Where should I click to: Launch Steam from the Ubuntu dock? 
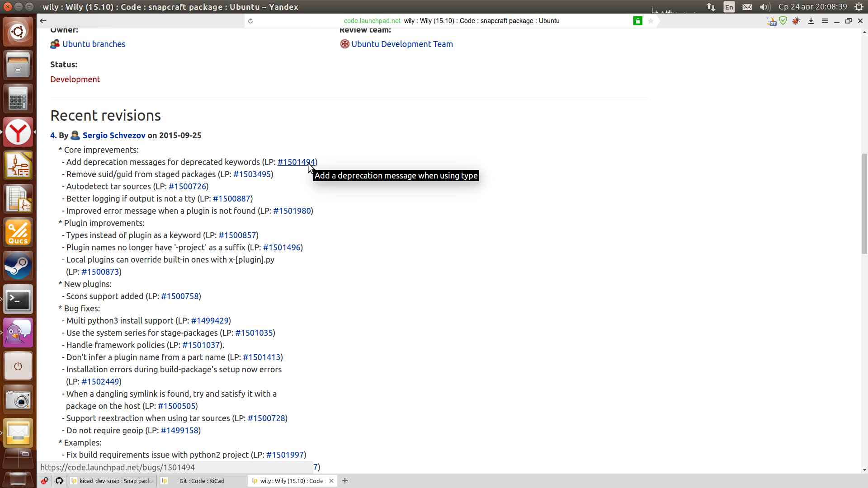[18, 266]
